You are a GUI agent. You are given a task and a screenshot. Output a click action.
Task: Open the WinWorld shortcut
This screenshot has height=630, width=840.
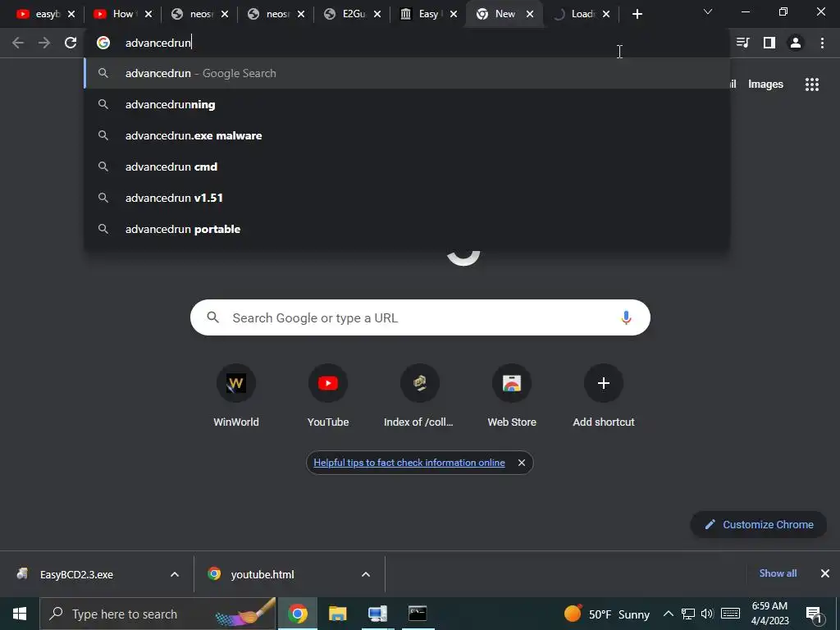point(236,396)
